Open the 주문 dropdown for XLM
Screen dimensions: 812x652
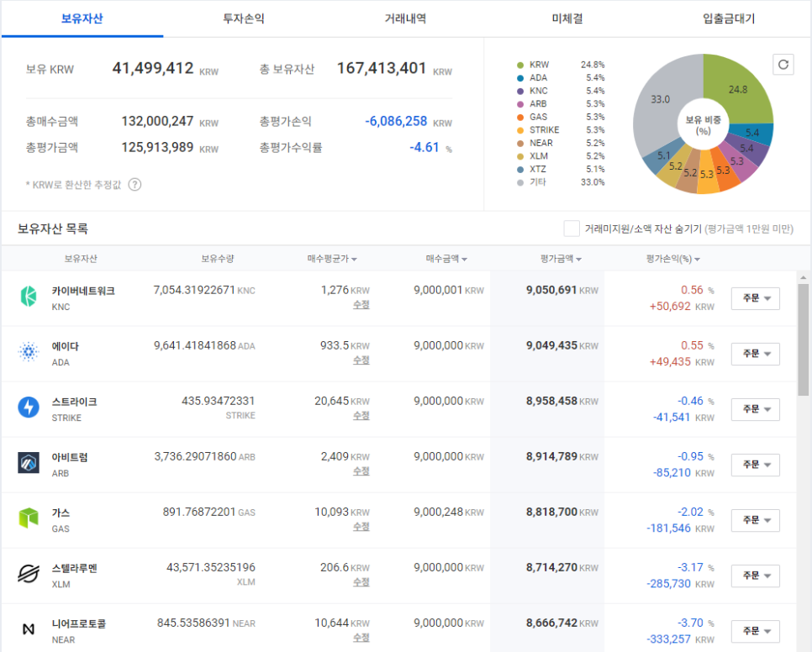pyautogui.click(x=756, y=576)
